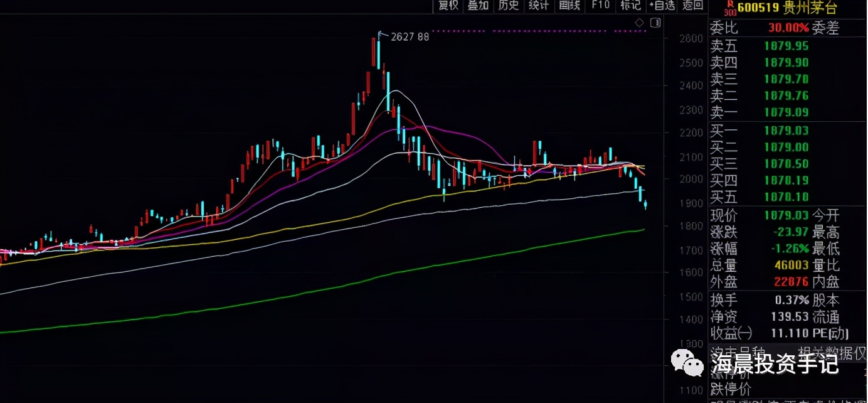The width and height of the screenshot is (868, 403).
Task: Click the 返回 back button
Action: point(692,6)
